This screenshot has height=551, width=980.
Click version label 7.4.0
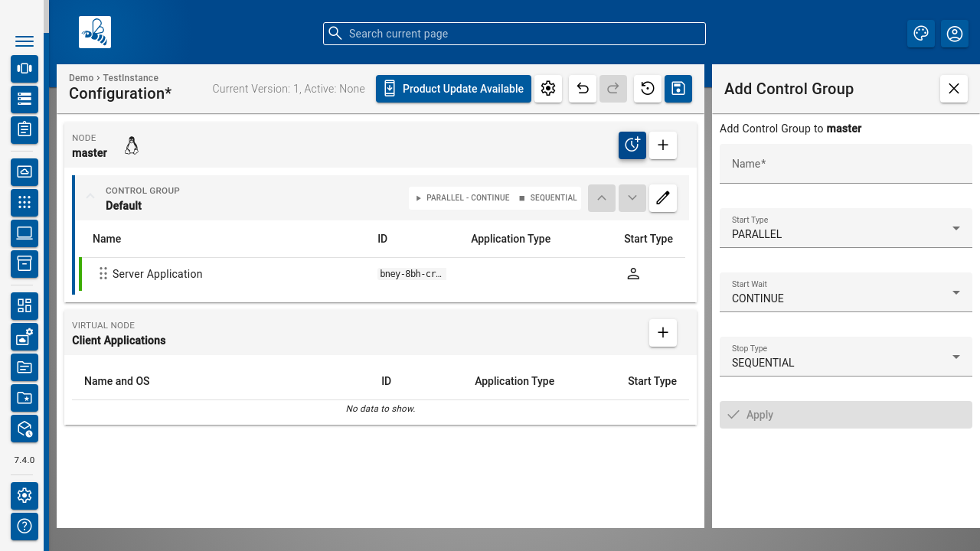24,460
